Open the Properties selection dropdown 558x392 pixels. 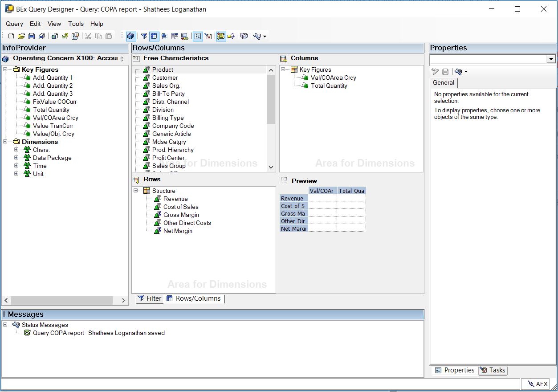point(551,59)
